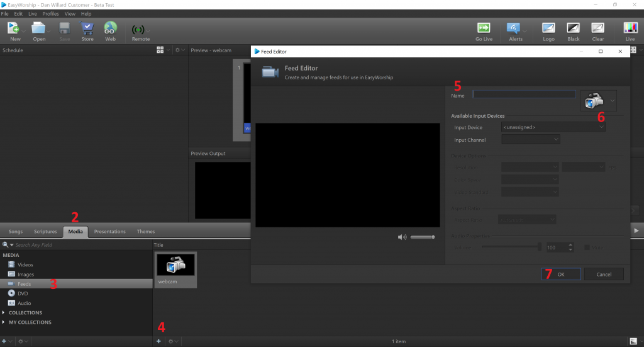644x347 pixels.
Task: Adjust the preview volume slider
Action: click(x=422, y=237)
